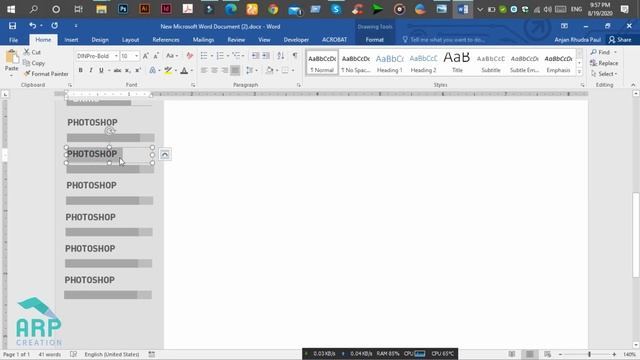Expand the Styles gallery
The height and width of the screenshot is (360, 640).
579,72
